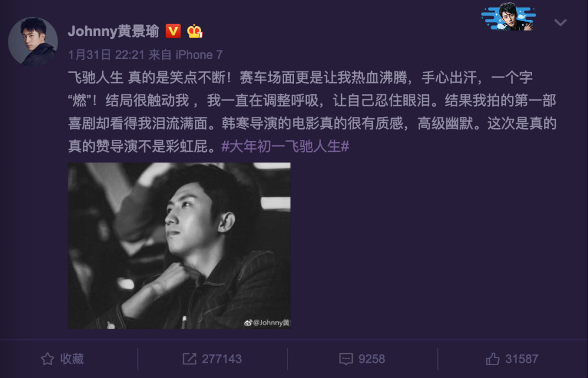Click the blue card decoration badge
588x378 pixels.
click(x=509, y=17)
